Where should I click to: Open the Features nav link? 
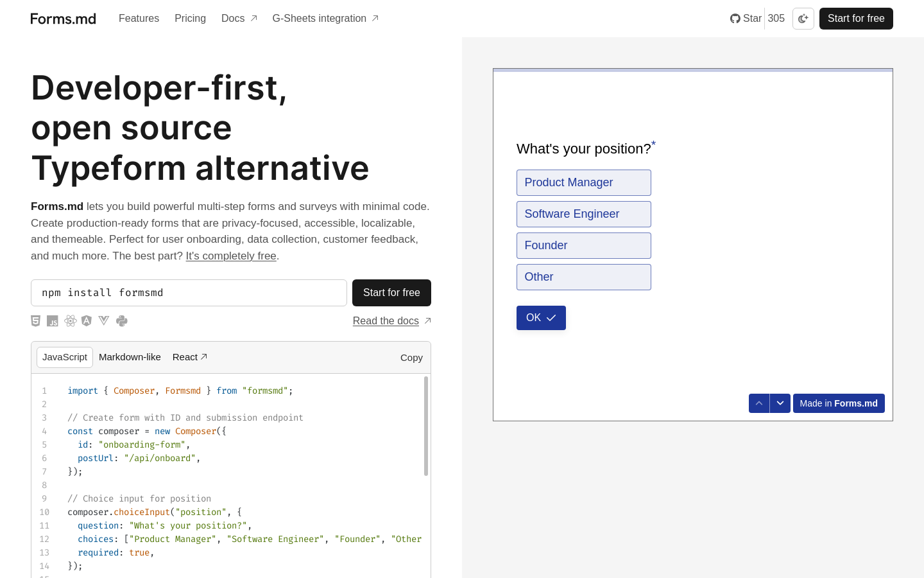(x=139, y=19)
